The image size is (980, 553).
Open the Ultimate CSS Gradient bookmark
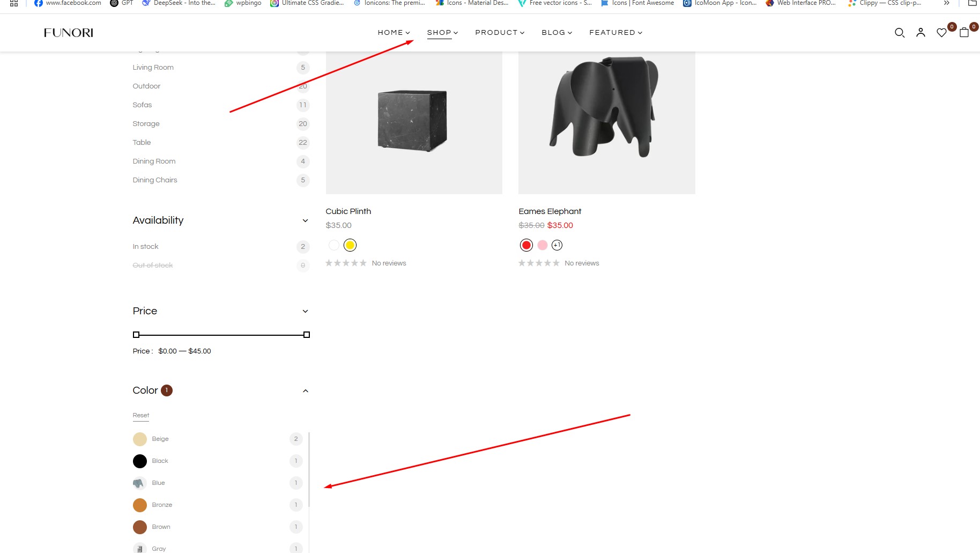pos(307,3)
